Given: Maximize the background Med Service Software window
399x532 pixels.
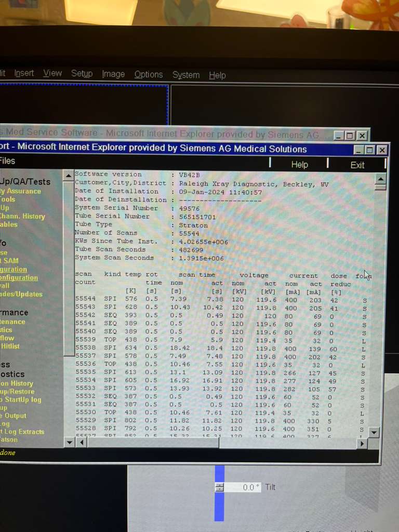Looking at the screenshot, I should click(350, 136).
